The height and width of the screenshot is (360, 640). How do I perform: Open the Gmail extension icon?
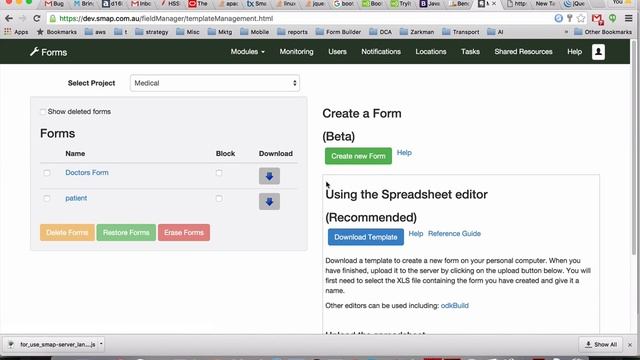(597, 18)
